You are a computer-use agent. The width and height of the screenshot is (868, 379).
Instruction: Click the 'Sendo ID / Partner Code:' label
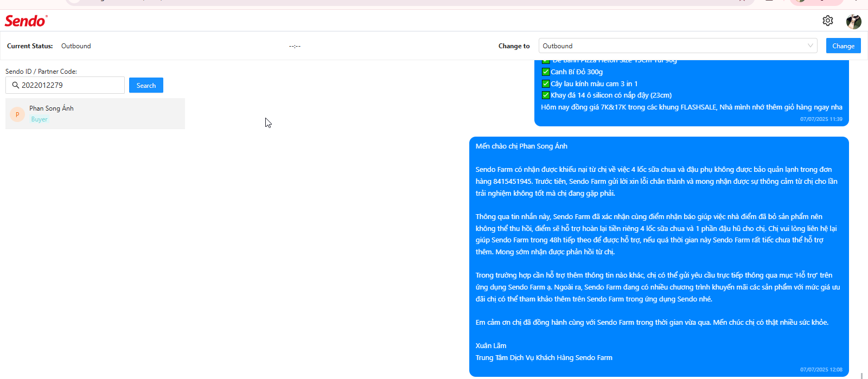point(41,72)
